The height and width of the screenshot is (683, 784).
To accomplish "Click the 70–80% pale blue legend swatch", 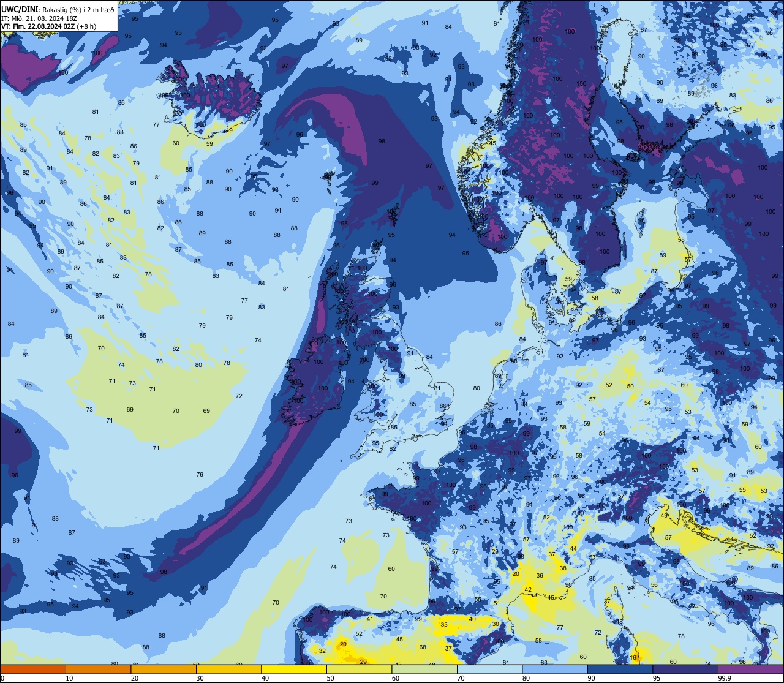I will (489, 669).
